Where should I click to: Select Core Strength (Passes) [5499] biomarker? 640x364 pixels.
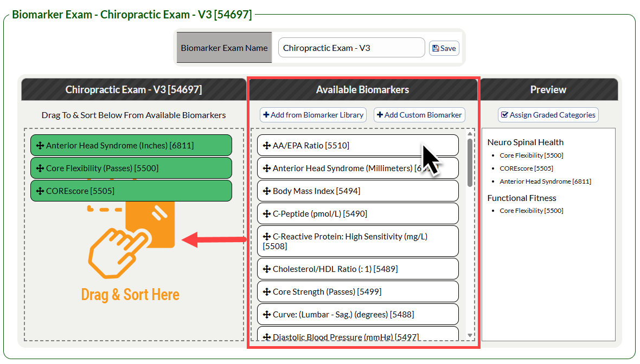[x=358, y=292]
